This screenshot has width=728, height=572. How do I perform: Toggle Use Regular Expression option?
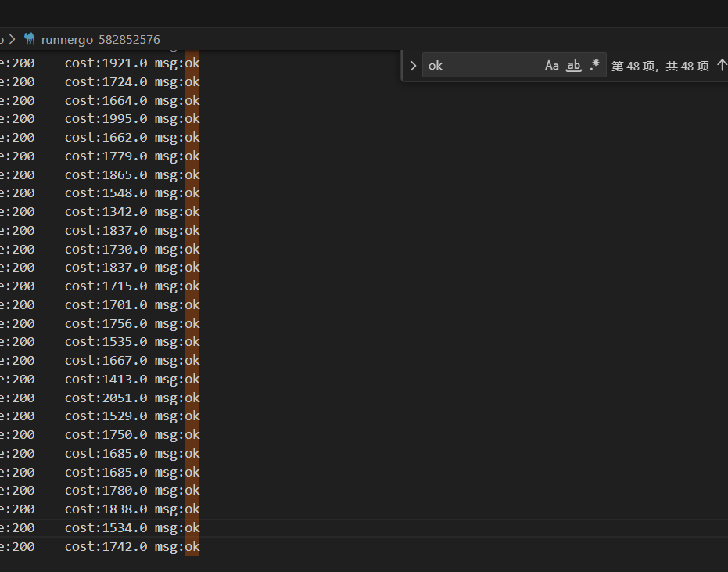coord(594,66)
